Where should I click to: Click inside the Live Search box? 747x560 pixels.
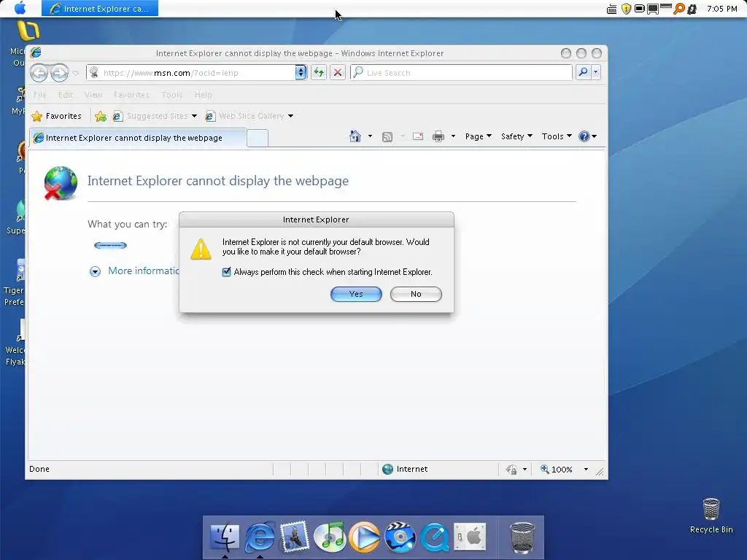tap(461, 72)
